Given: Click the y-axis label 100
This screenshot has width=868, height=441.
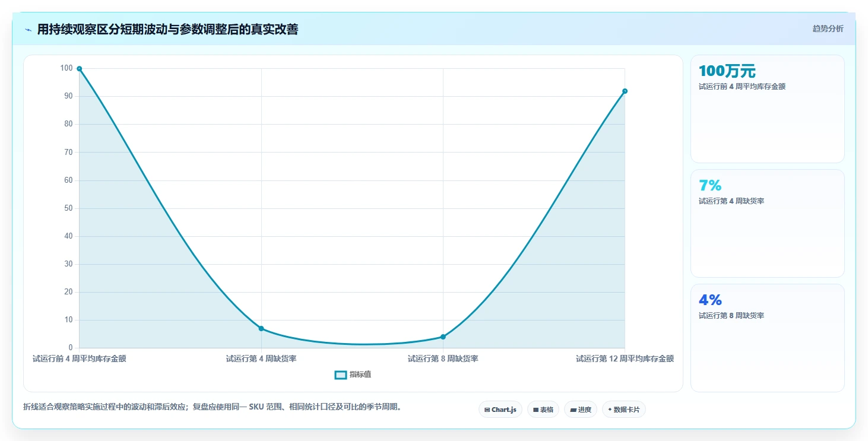Looking at the screenshot, I should click(x=66, y=68).
